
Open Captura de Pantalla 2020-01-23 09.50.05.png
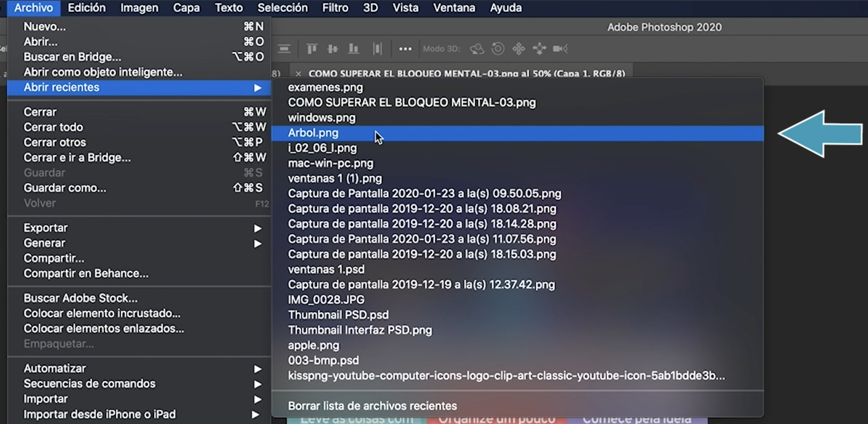(x=517, y=194)
